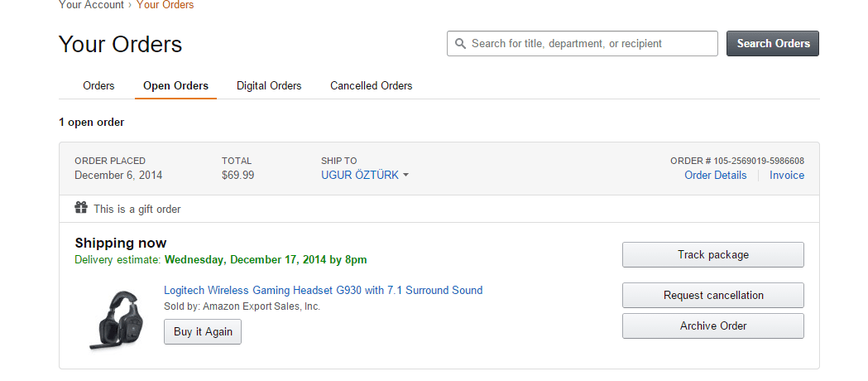Select the Open Orders tab
Screen dimensions: 868x381
[175, 85]
